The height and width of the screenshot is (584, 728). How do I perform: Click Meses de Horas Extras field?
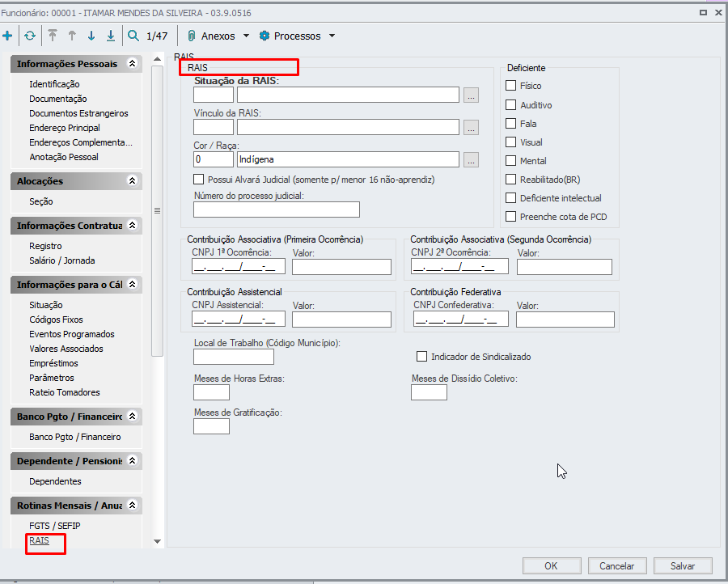211,392
